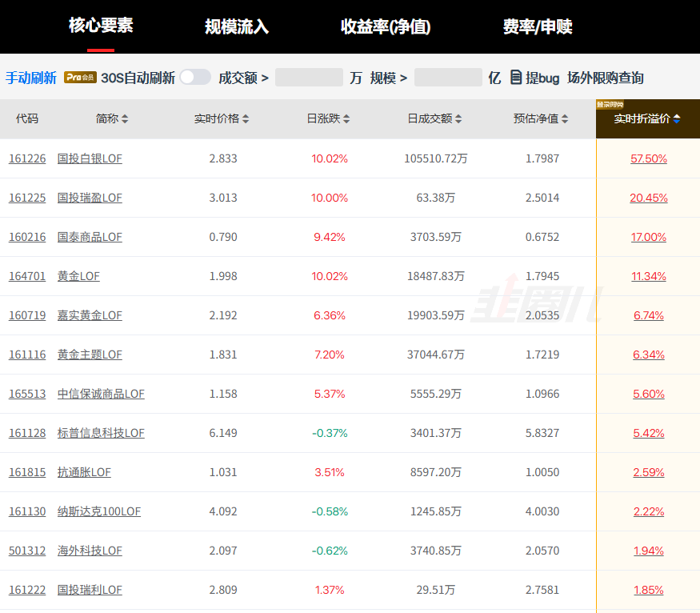This screenshot has width=700, height=613.
Task: Sort by 预估净值 column arrows
Action: click(565, 118)
